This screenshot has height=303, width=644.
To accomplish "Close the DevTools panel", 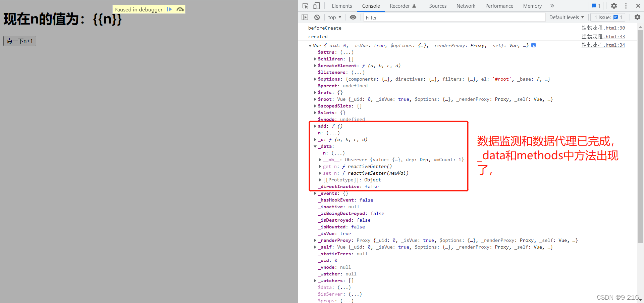I will [638, 6].
